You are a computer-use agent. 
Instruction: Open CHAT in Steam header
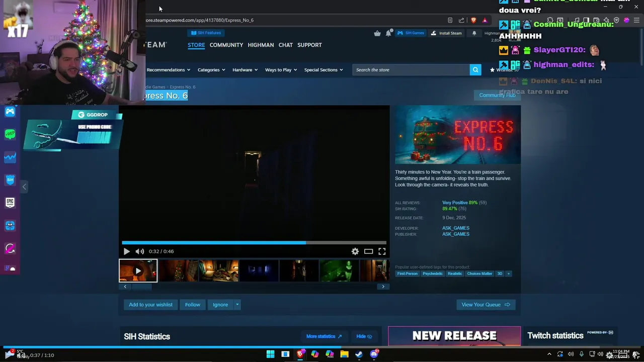coord(285,45)
